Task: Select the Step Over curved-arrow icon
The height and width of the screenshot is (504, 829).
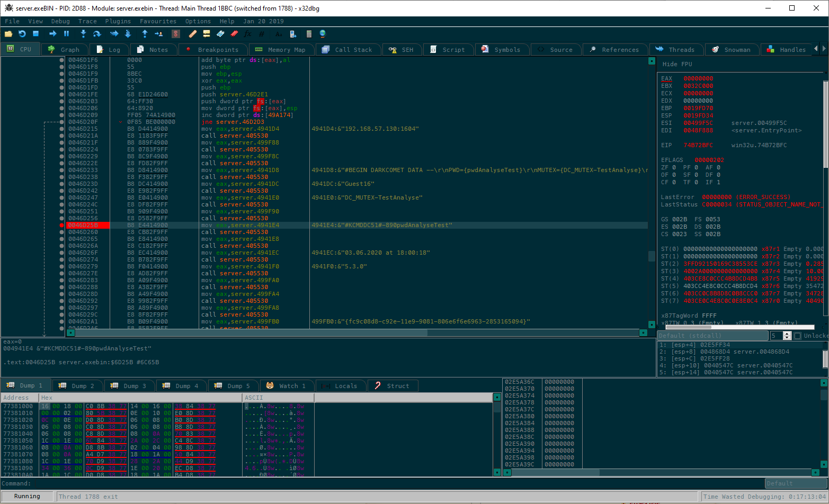Action: (97, 33)
